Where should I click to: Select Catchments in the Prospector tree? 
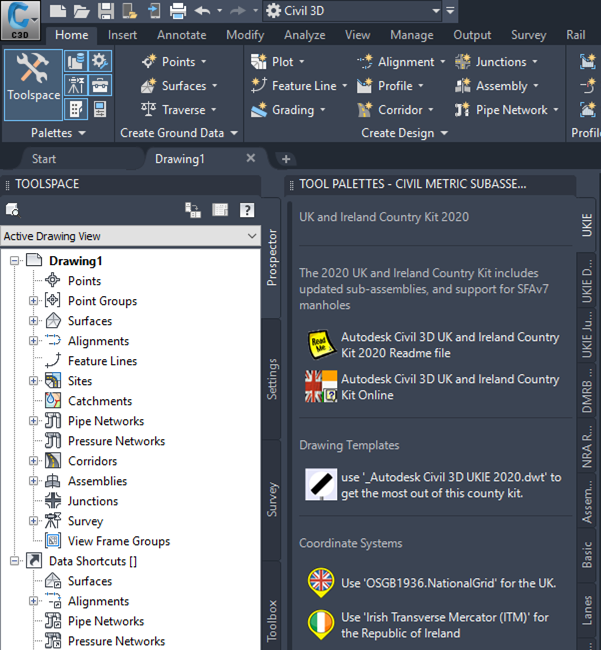point(100,401)
